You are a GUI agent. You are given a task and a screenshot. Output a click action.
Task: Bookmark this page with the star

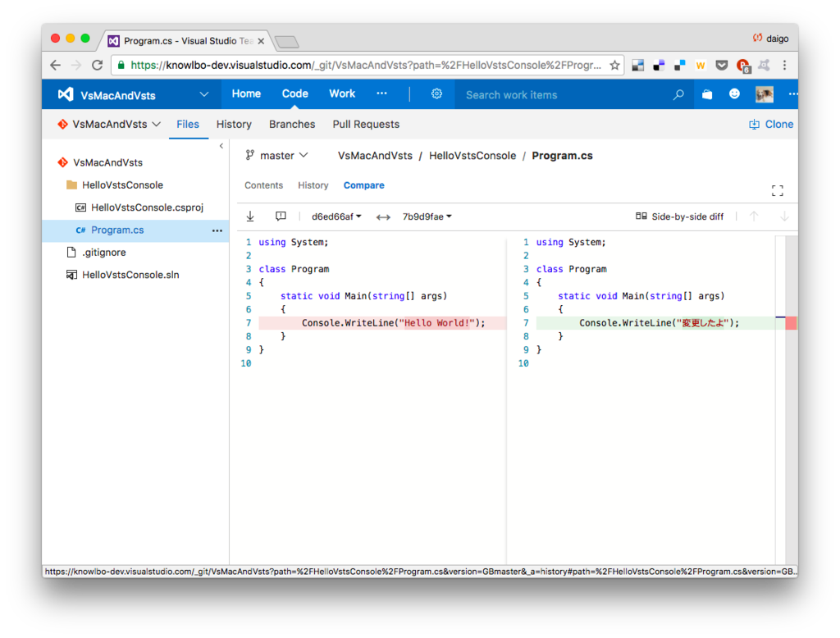click(614, 66)
